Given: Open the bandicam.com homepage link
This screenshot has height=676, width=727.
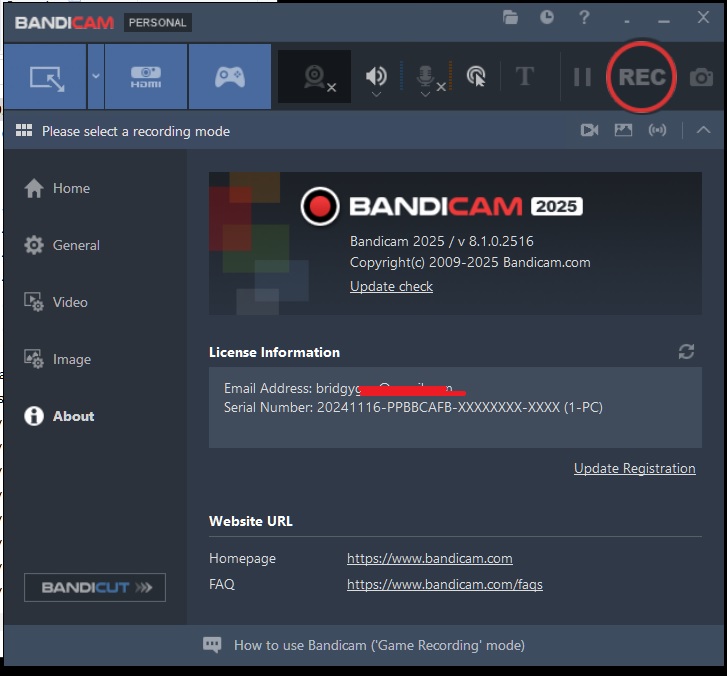Looking at the screenshot, I should (x=430, y=558).
